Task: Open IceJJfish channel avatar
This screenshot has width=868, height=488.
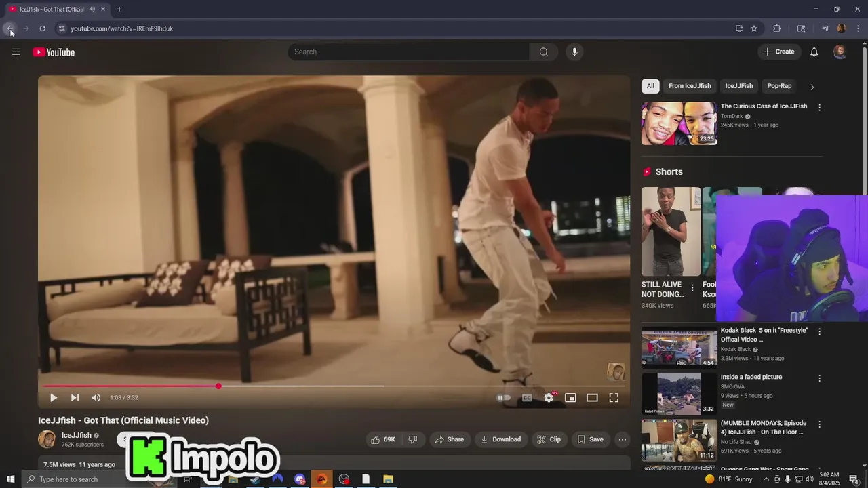Action: click(x=47, y=439)
